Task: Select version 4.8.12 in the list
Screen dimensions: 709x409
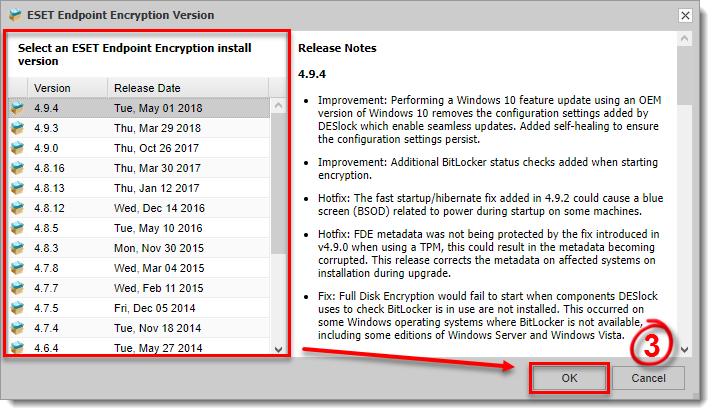Action: click(x=139, y=208)
